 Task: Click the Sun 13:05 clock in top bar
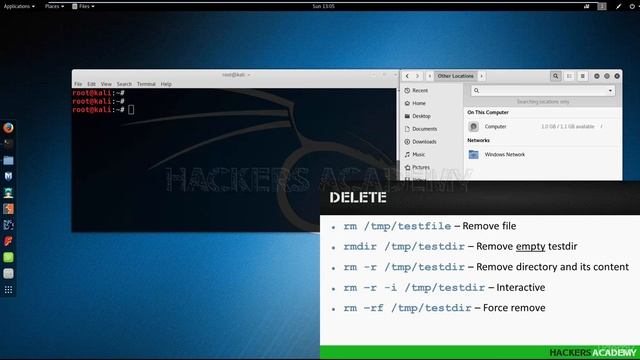[x=323, y=6]
